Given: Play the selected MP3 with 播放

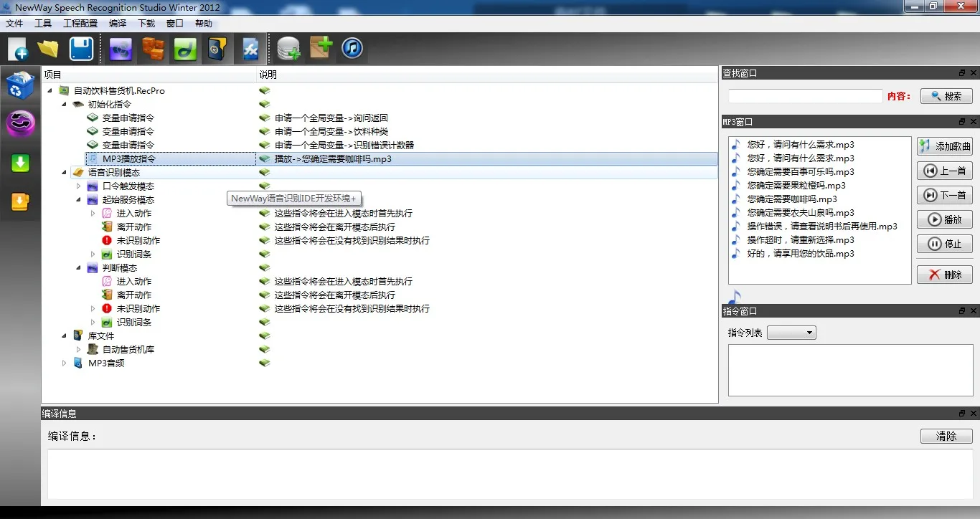Looking at the screenshot, I should click(x=945, y=219).
